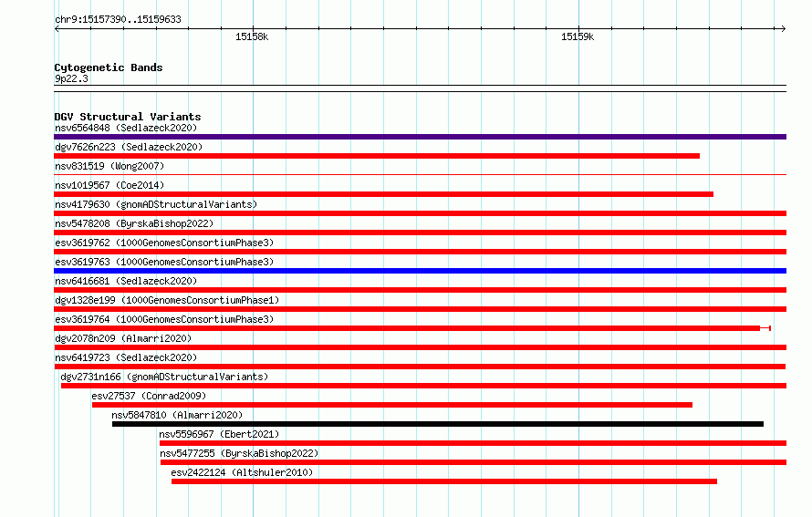Click the red dgv7626n223 variant bar
This screenshot has height=517, width=812.
377,156
